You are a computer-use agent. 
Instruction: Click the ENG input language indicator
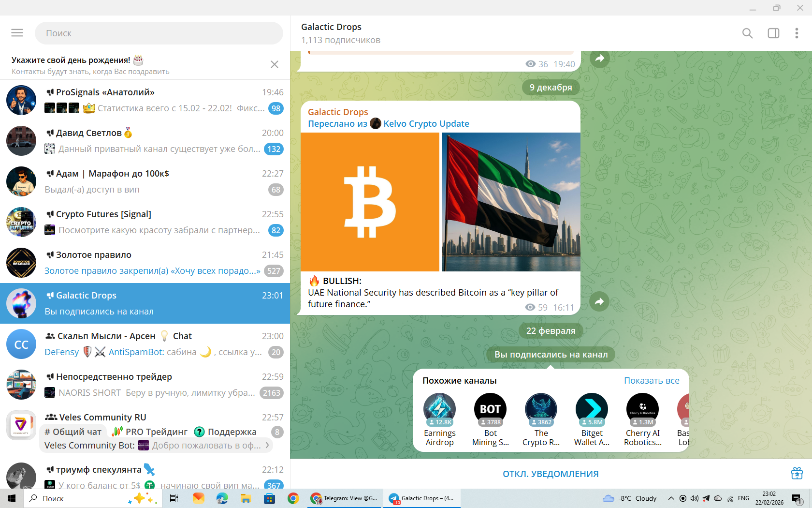click(743, 498)
